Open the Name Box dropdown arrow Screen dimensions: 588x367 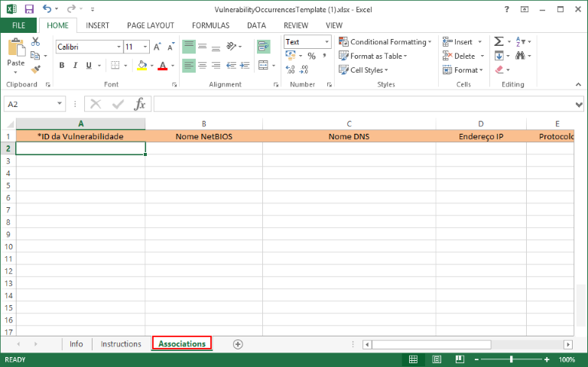60,103
